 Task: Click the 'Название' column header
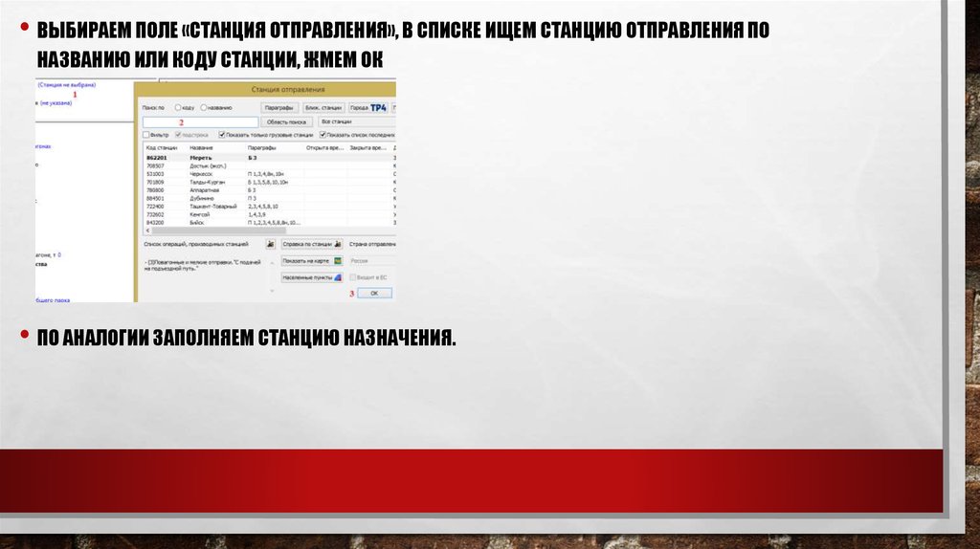(201, 148)
